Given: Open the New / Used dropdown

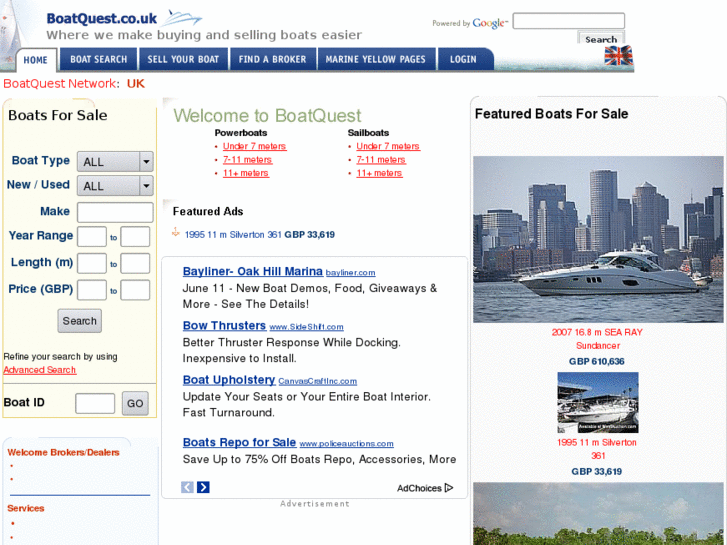Looking at the screenshot, I should click(x=115, y=186).
